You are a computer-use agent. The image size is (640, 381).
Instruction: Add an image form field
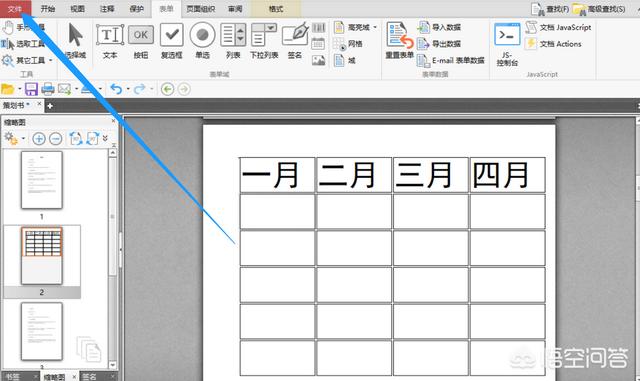tap(318, 60)
